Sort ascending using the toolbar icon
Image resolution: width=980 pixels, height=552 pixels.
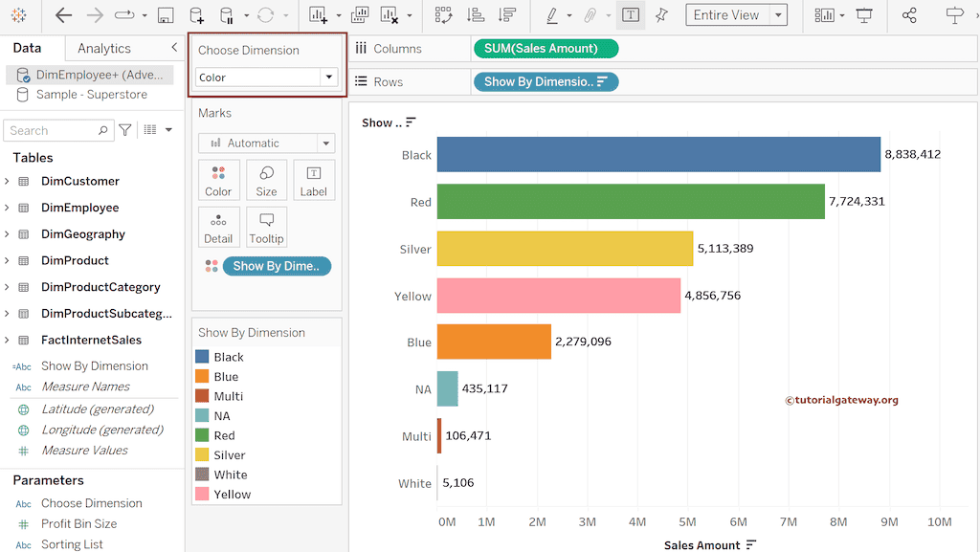click(x=476, y=15)
